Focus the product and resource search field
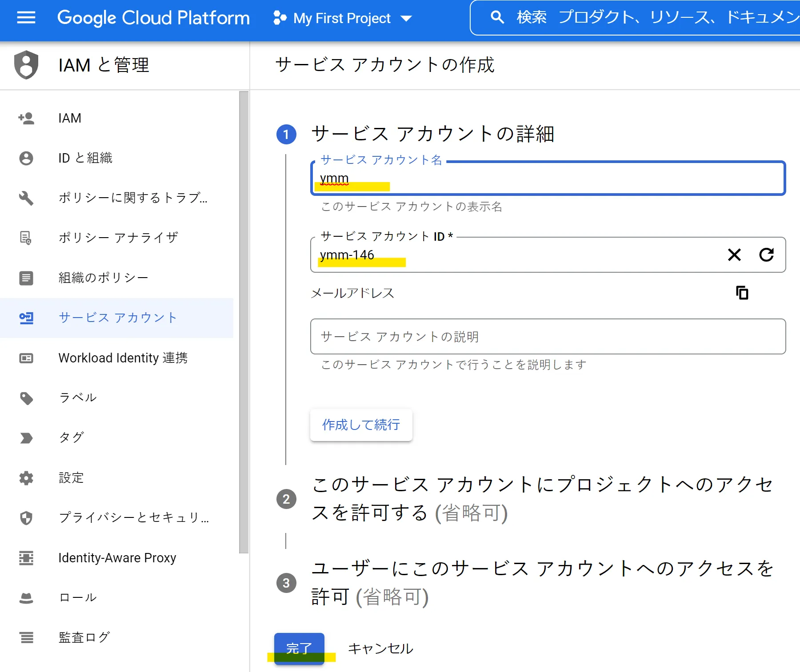The width and height of the screenshot is (800, 672). [x=636, y=18]
